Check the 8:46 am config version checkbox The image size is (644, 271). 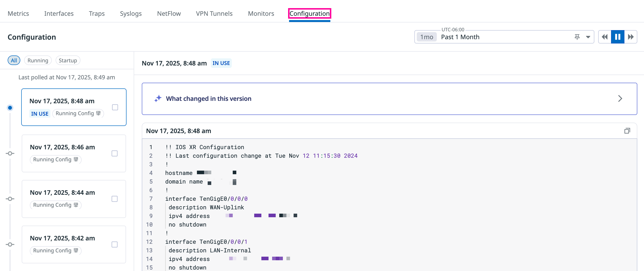pyautogui.click(x=115, y=153)
